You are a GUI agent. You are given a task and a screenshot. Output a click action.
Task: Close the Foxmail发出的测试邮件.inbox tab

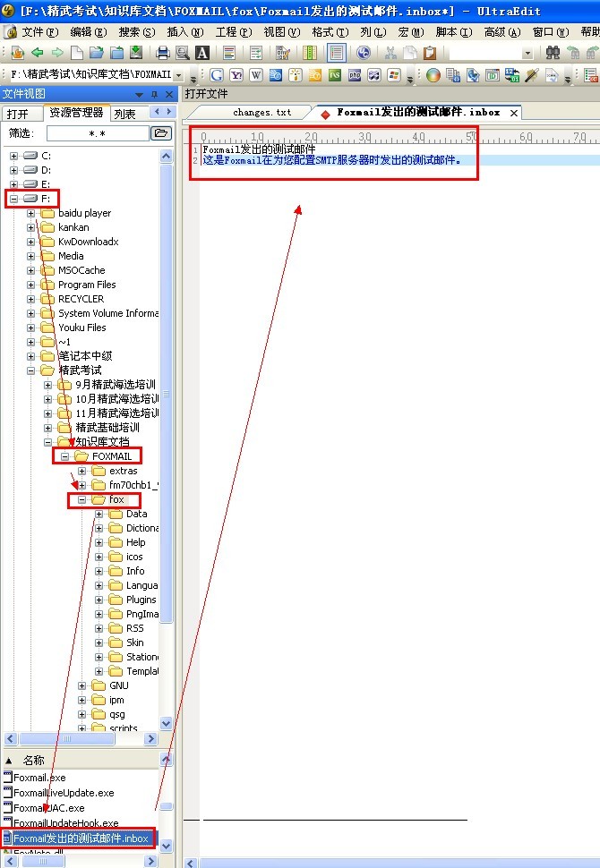514,113
